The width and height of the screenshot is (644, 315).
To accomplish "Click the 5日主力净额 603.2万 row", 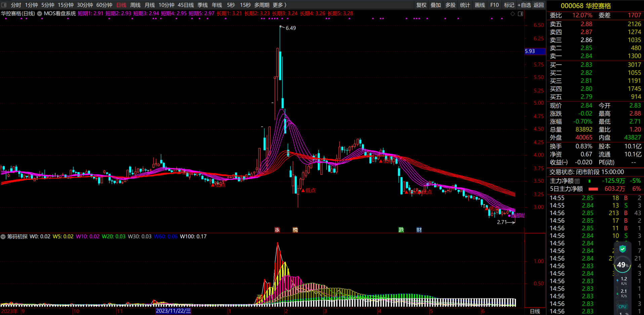I will (x=595, y=189).
